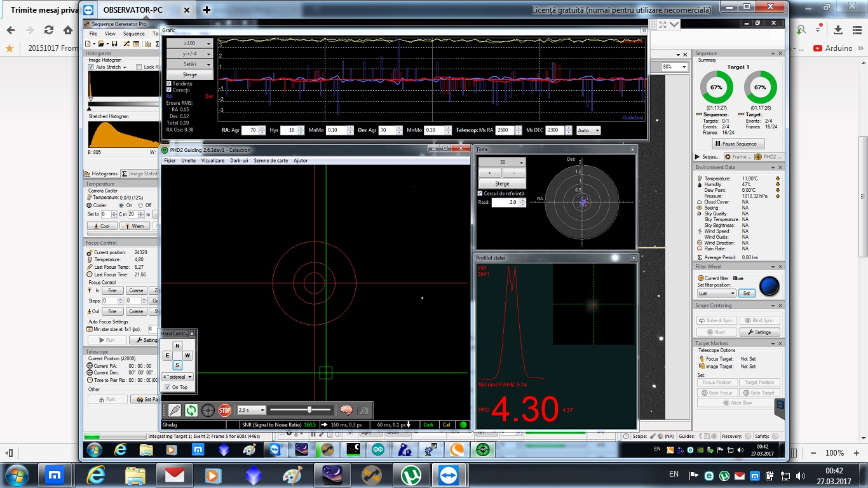Viewport: 868px width, 488px height.
Task: Click the W button on hand controller
Action: pyautogui.click(x=187, y=356)
